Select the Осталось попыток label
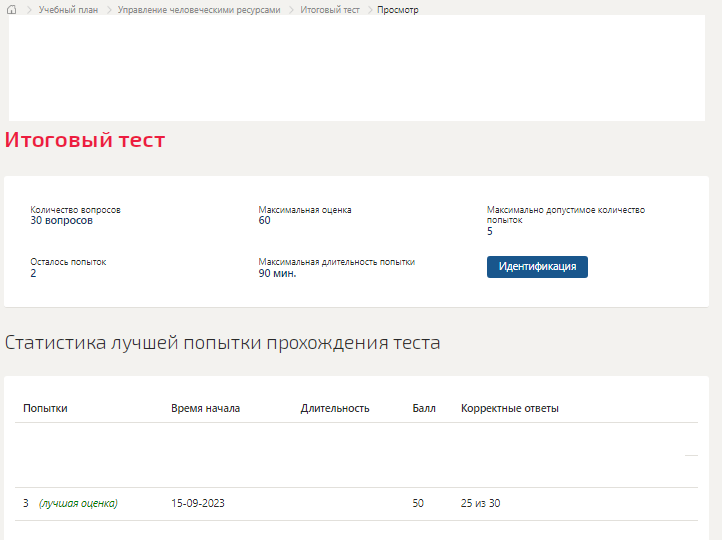The width and height of the screenshot is (722, 540). (68, 262)
